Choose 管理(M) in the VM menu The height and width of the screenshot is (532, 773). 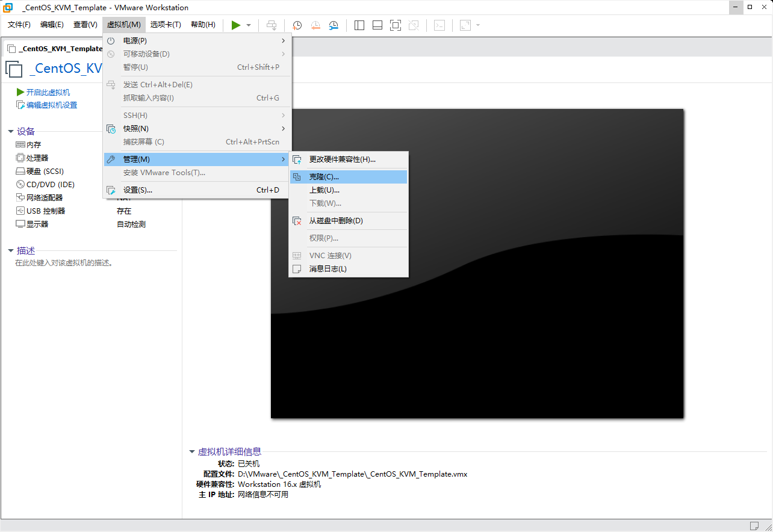pos(197,159)
